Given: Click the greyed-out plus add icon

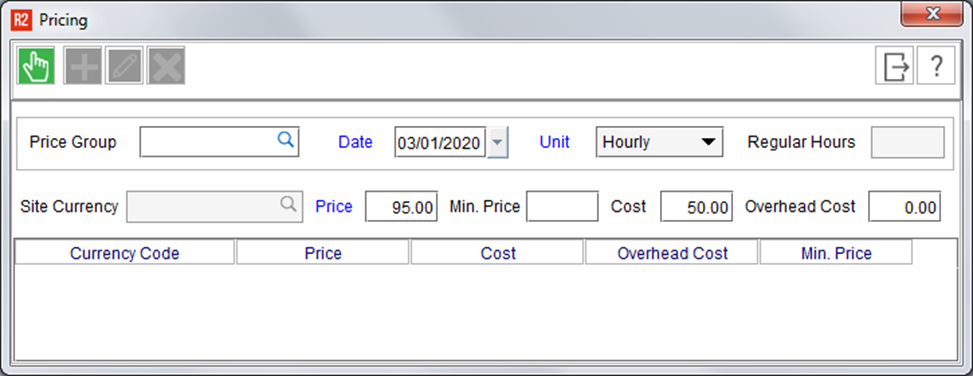Looking at the screenshot, I should coord(83,66).
